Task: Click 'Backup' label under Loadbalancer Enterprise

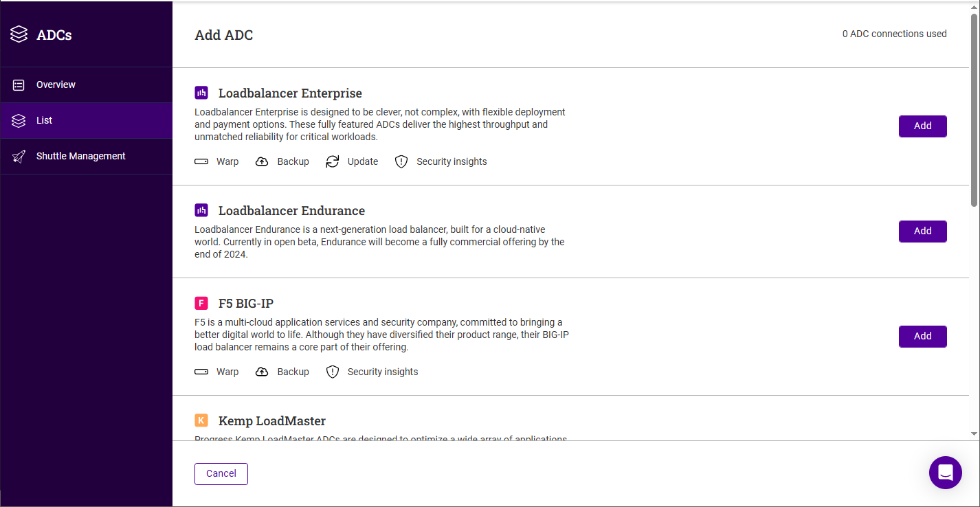Action: coord(293,161)
